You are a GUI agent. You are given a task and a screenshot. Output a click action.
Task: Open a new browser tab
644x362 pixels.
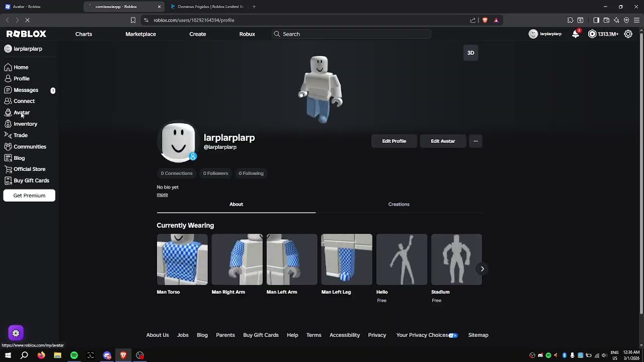point(254,7)
